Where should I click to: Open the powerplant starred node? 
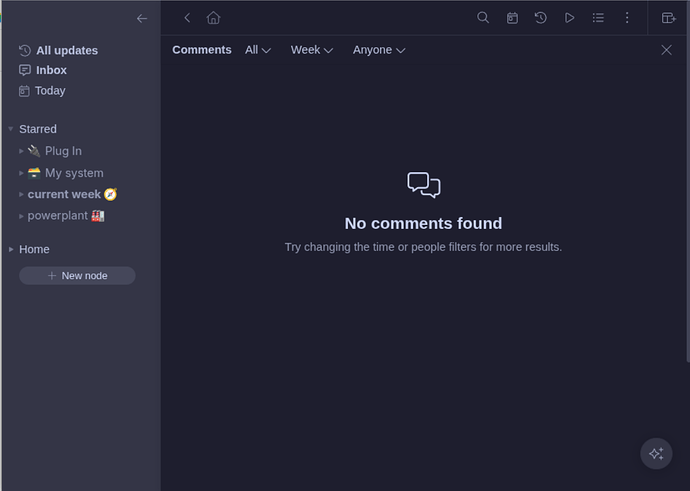pyautogui.click(x=58, y=216)
